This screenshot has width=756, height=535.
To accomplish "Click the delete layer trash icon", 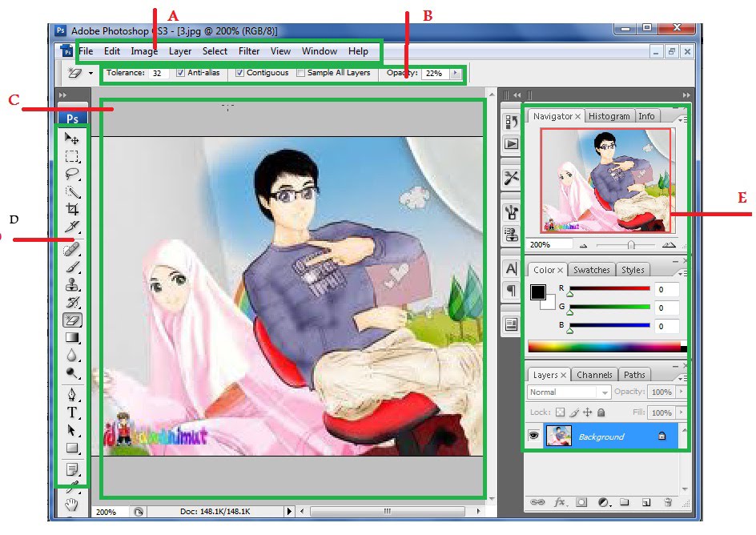I will (667, 503).
